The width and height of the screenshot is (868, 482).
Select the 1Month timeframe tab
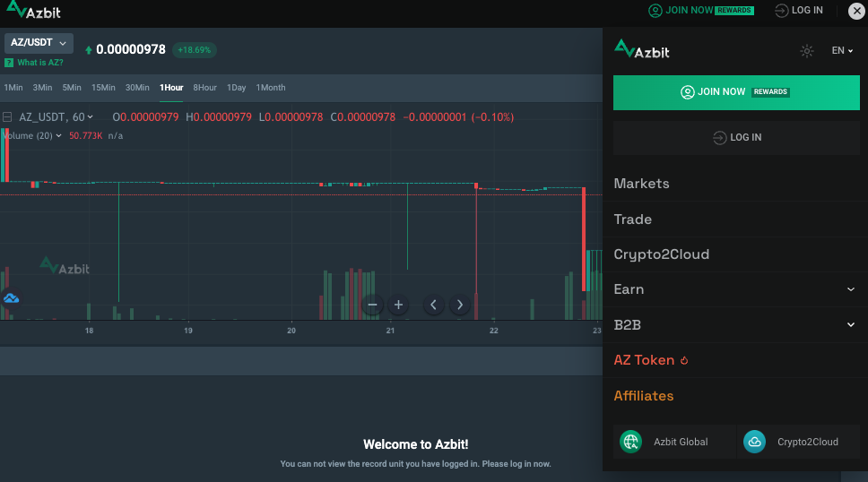271,88
